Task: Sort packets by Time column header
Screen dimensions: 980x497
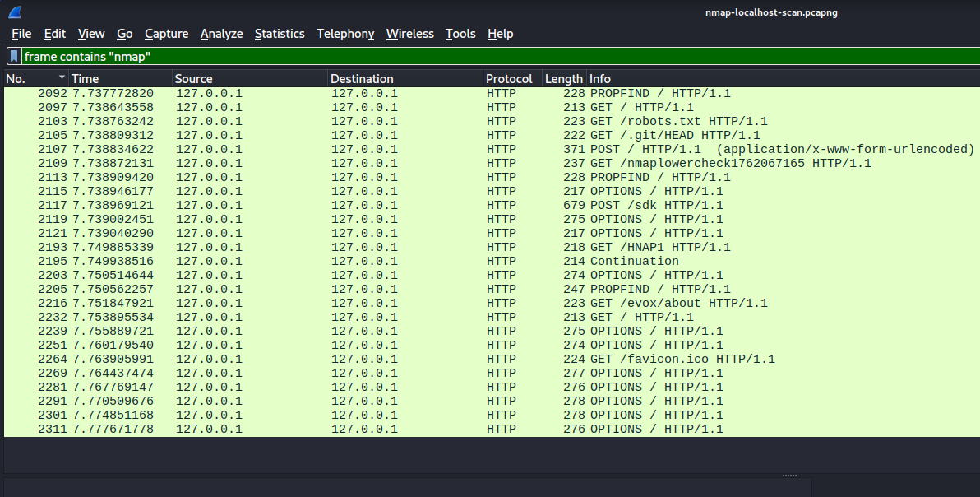Action: pyautogui.click(x=120, y=79)
